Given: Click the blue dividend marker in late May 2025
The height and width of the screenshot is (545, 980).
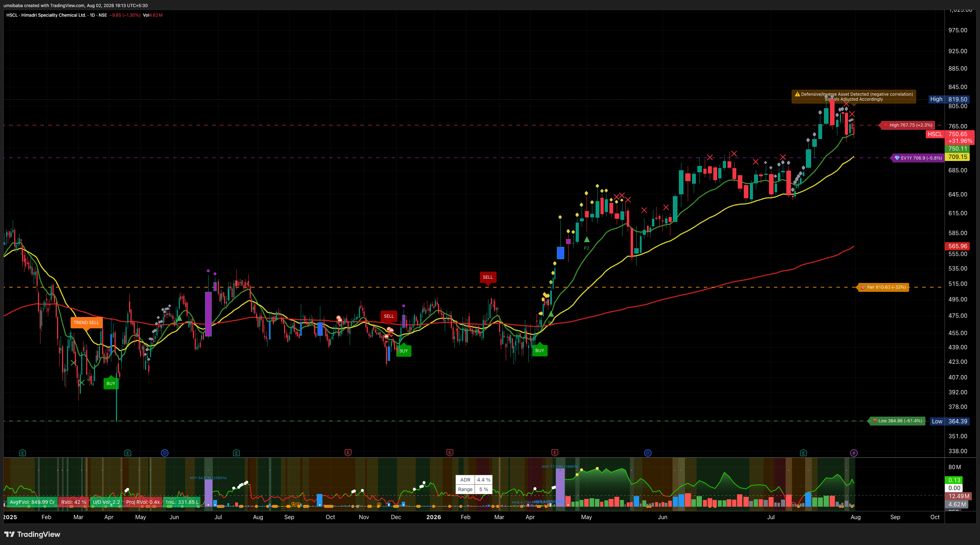Looking at the screenshot, I should [165, 452].
